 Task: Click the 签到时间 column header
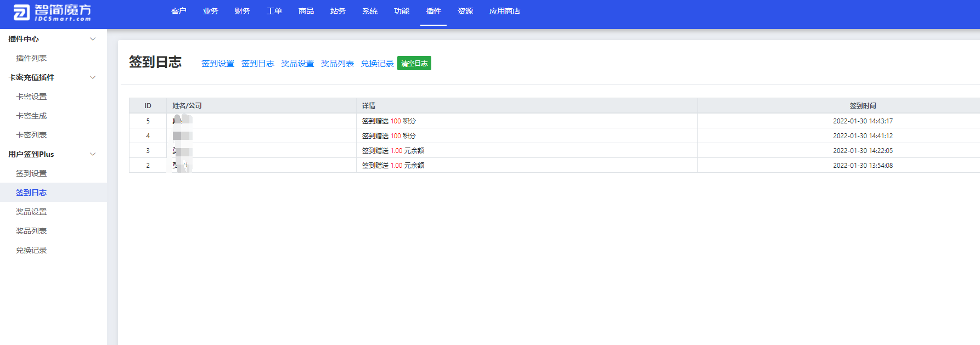point(863,106)
